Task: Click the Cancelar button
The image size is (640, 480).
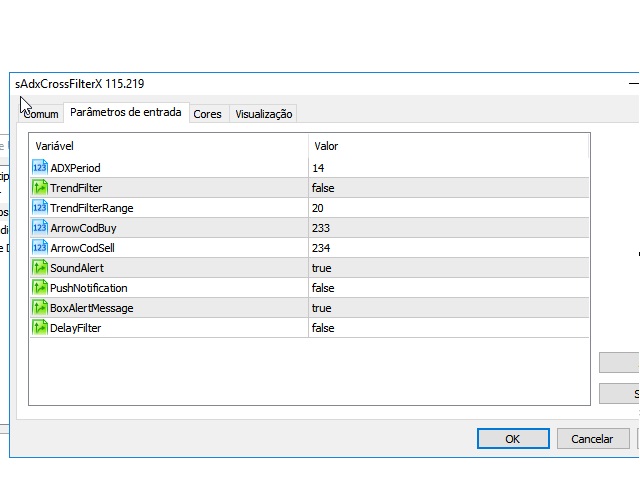Action: tap(592, 438)
